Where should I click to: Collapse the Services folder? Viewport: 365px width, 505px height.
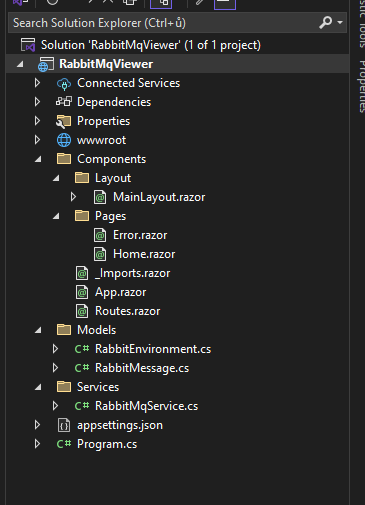[38, 387]
